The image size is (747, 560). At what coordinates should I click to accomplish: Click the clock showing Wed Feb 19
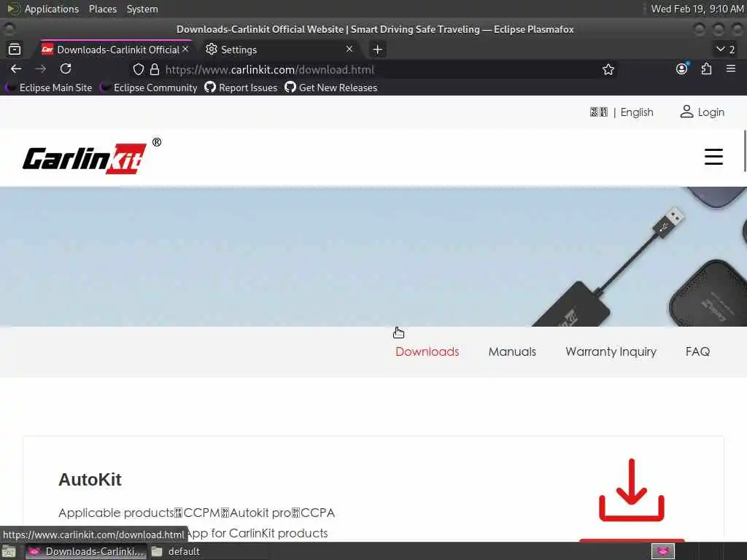pyautogui.click(x=697, y=9)
